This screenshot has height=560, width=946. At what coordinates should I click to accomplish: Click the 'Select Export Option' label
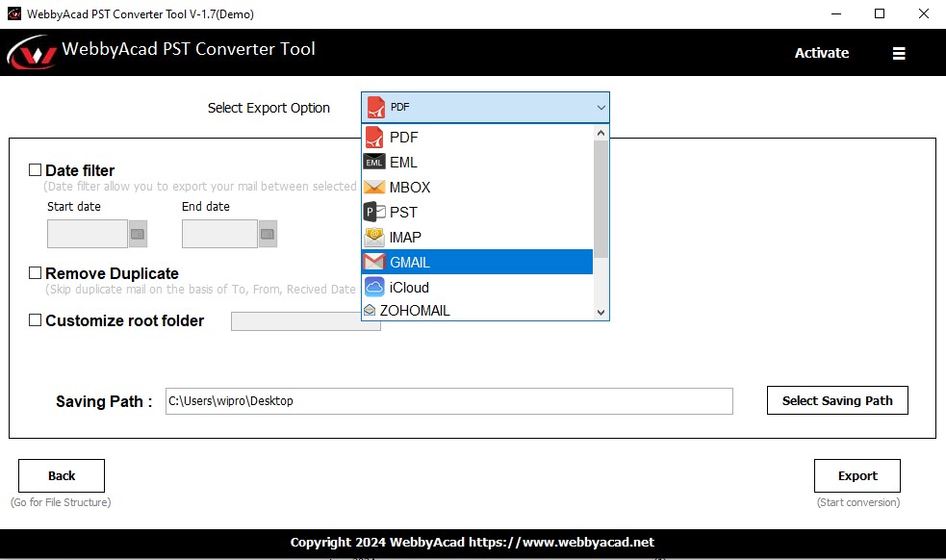tap(268, 108)
